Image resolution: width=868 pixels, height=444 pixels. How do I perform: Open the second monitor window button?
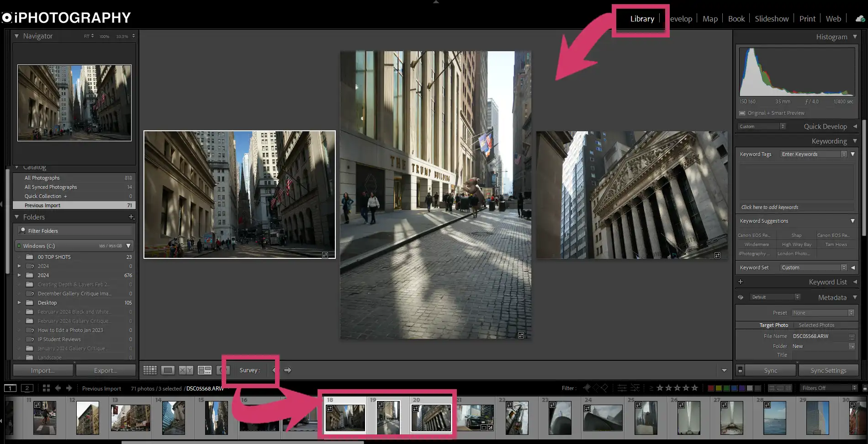(x=27, y=388)
